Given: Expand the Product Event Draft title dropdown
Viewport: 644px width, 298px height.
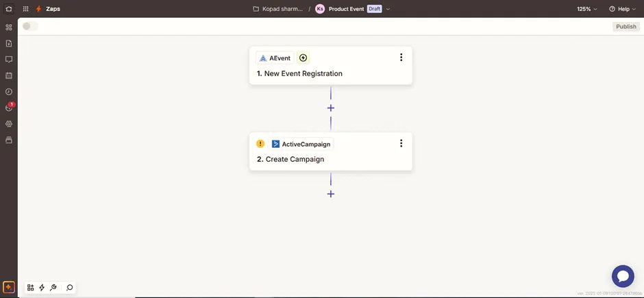Looking at the screenshot, I should 388,9.
